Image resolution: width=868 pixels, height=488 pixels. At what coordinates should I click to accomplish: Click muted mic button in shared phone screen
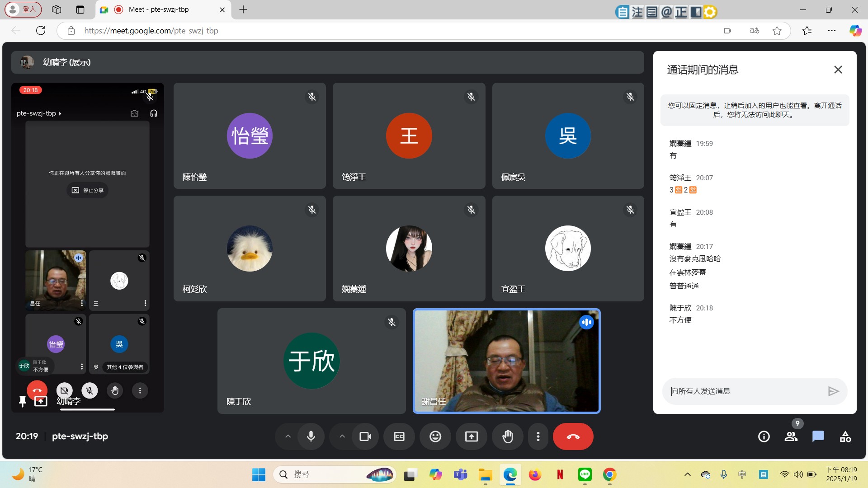[x=90, y=390]
